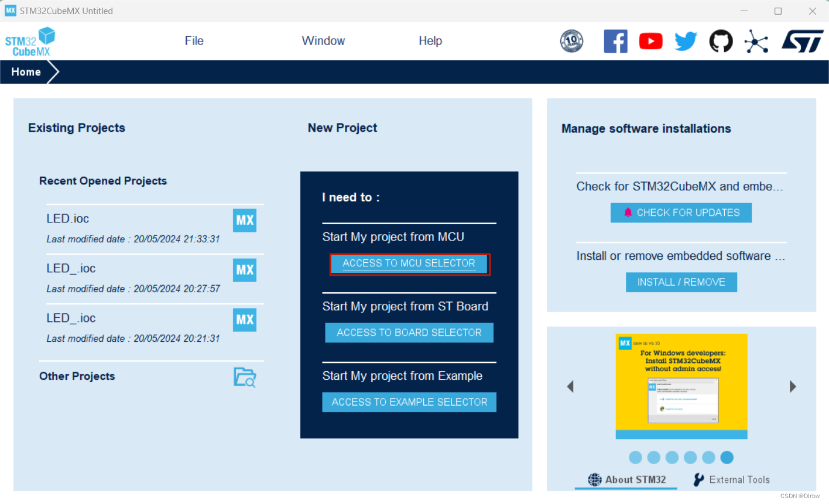Open the YouTube icon link

coord(650,41)
